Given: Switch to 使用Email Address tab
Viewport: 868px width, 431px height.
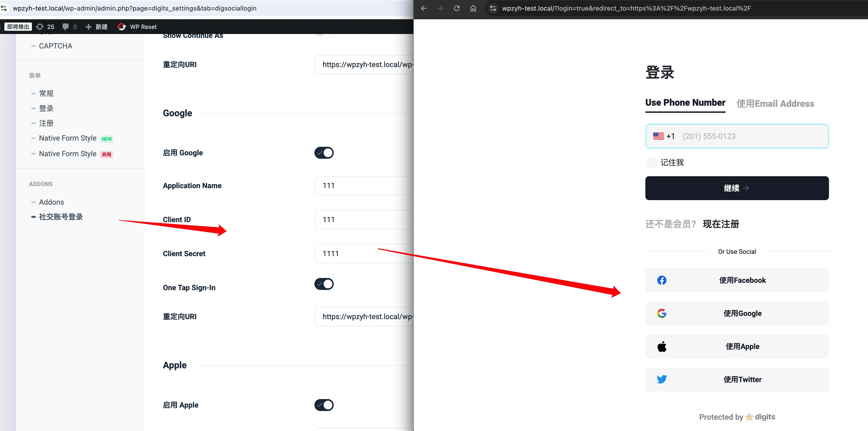Looking at the screenshot, I should pos(775,104).
